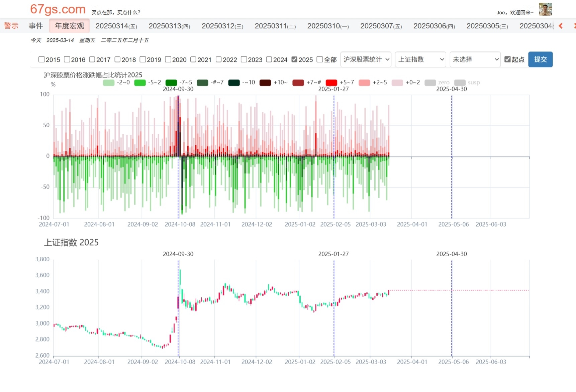Click the -100 axis label in 沪深 chart
The height and width of the screenshot is (392, 576).
[43, 218]
